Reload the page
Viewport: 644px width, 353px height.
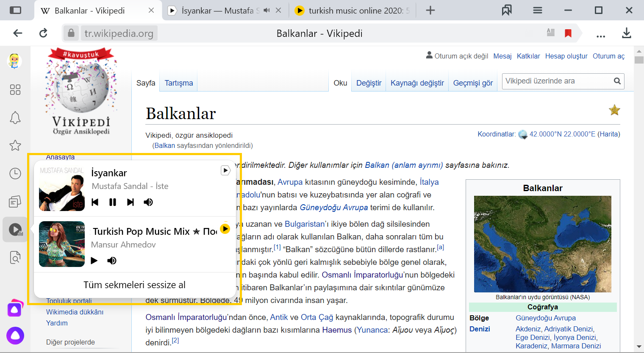[43, 33]
